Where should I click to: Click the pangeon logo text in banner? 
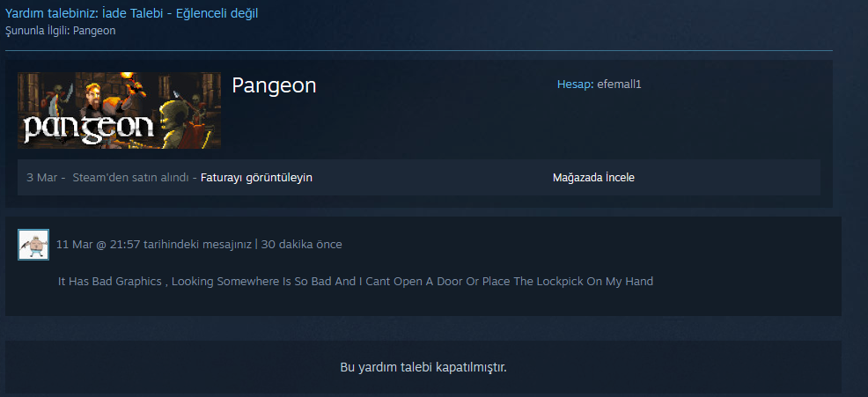tap(89, 129)
